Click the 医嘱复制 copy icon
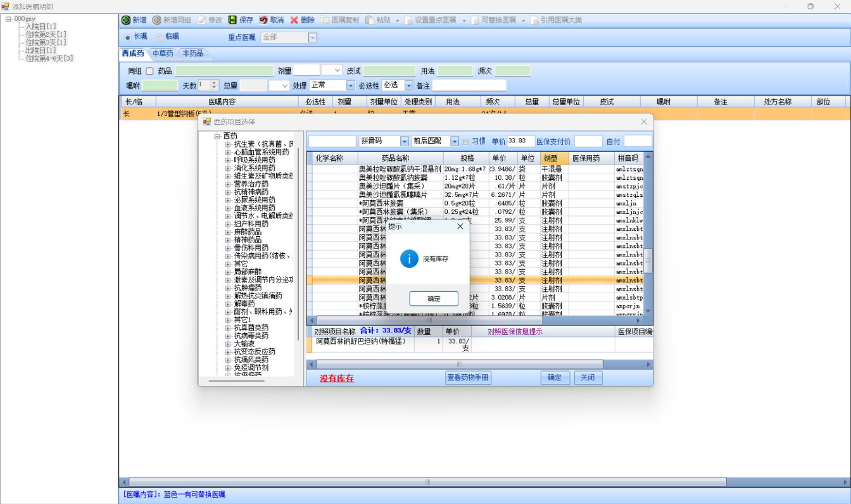The width and height of the screenshot is (851, 504). 325,20
